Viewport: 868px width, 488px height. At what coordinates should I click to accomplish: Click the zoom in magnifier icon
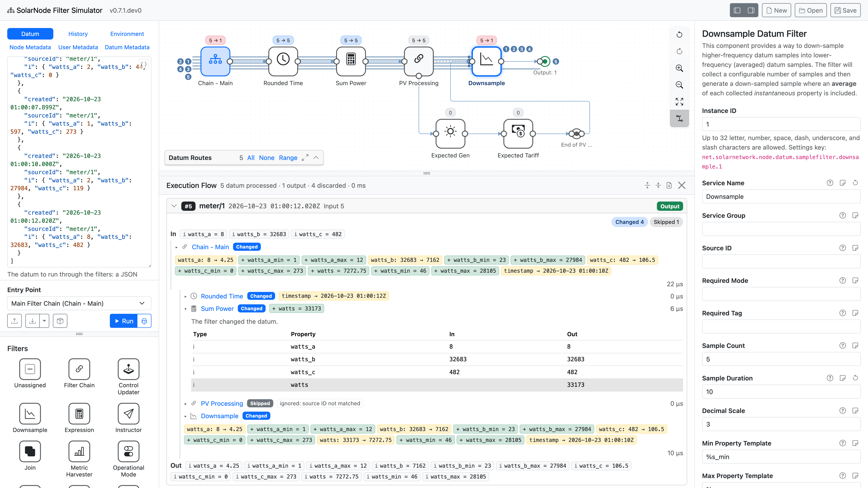tap(679, 68)
